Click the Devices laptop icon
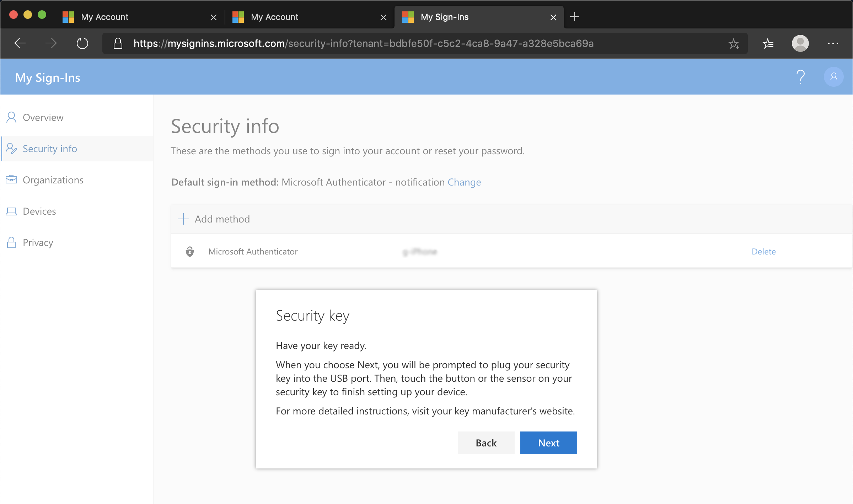Image resolution: width=853 pixels, height=504 pixels. point(11,211)
